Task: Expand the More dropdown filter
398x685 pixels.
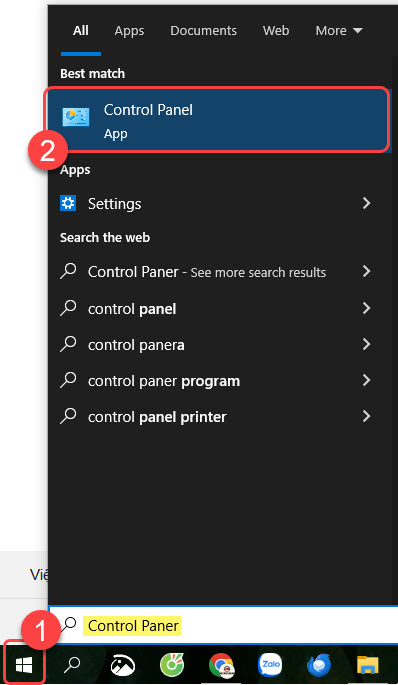Action: pos(339,31)
